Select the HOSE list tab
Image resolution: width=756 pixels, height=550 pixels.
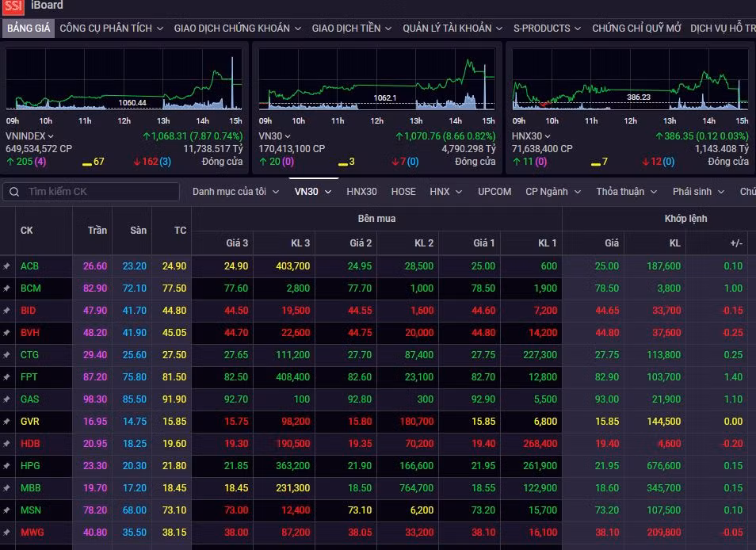click(x=403, y=192)
